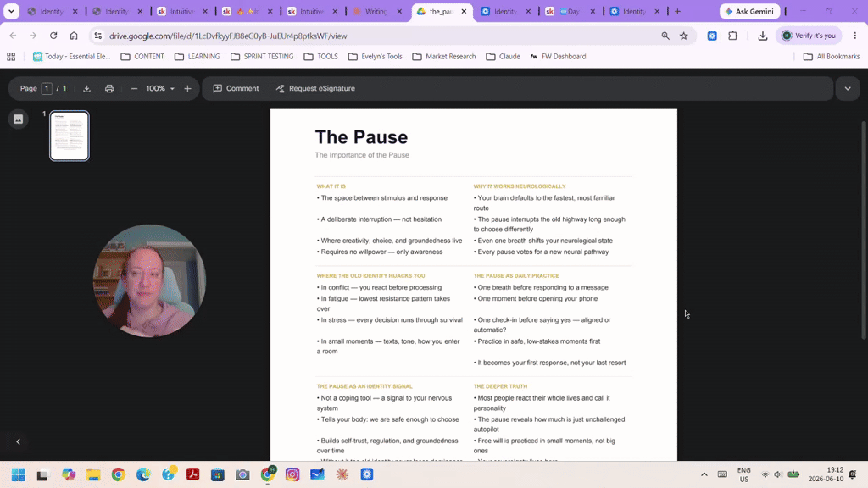
Task: Open Instagram from the taskbar
Action: pyautogui.click(x=292, y=474)
